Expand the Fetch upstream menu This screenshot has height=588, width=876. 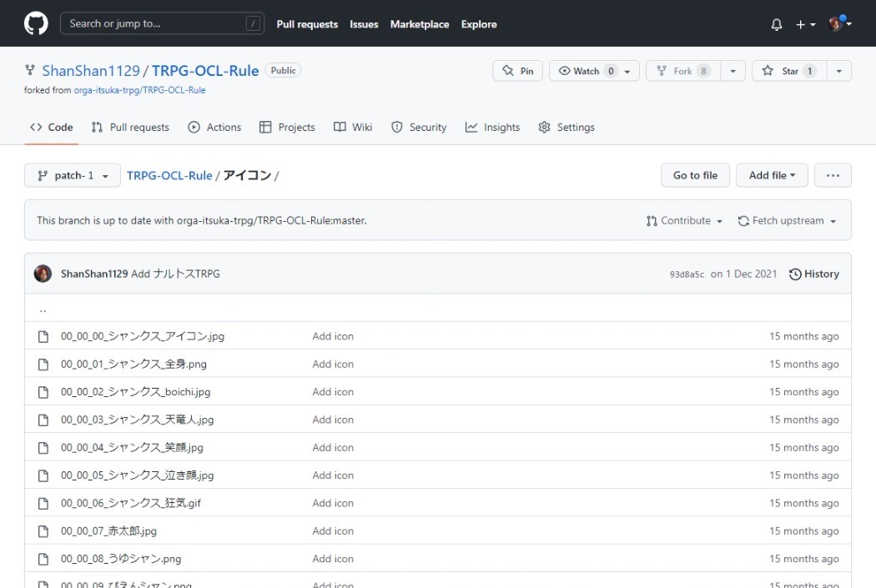tap(787, 221)
